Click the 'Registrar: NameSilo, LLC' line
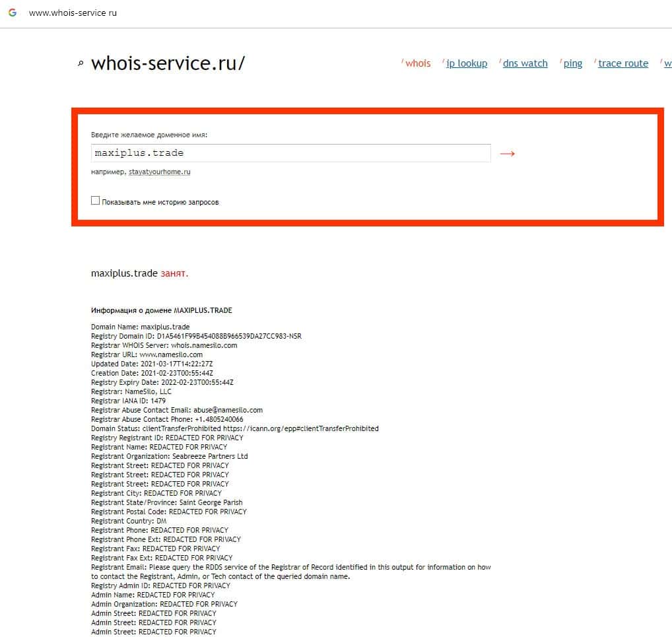Image resolution: width=672 pixels, height=637 pixels. pyautogui.click(x=131, y=391)
